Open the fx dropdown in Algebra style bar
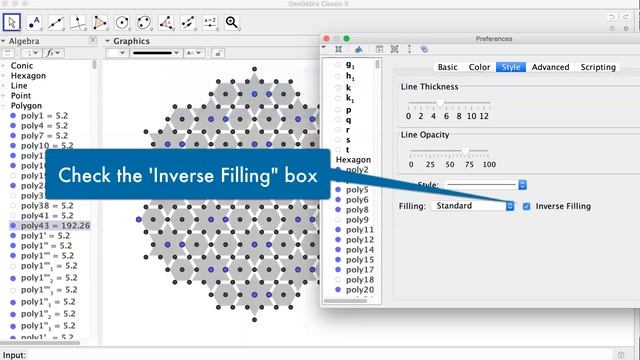640x360 pixels. (x=53, y=53)
